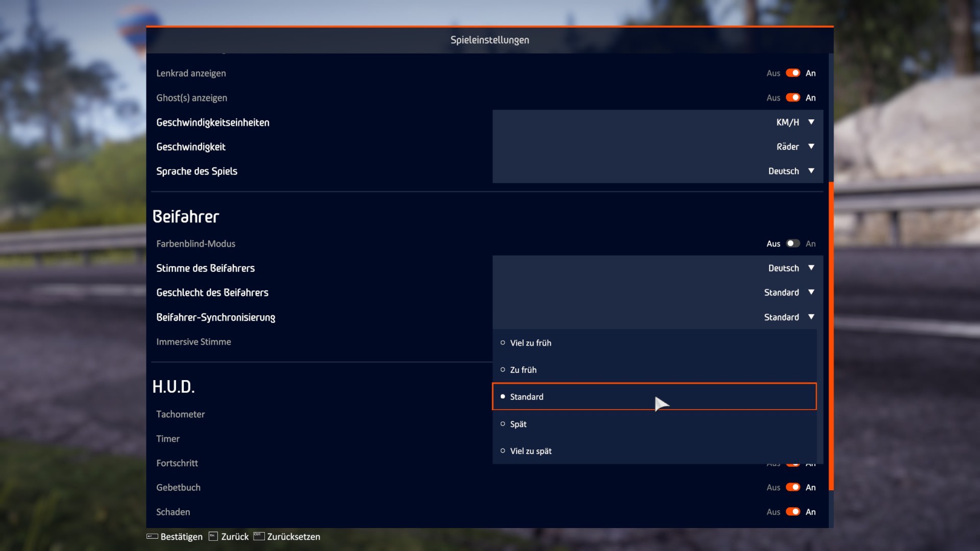Pick 'Viel zu spät' option
The width and height of the screenshot is (980, 551).
531,451
